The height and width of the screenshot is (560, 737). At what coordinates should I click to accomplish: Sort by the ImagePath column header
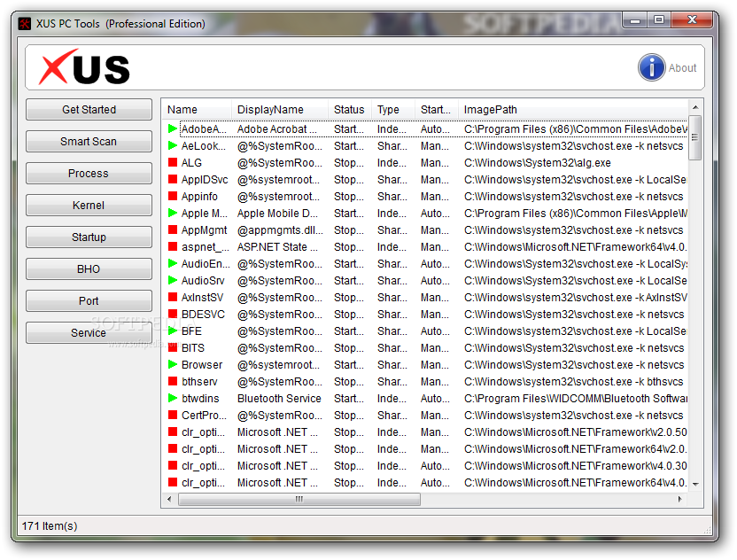[573, 110]
